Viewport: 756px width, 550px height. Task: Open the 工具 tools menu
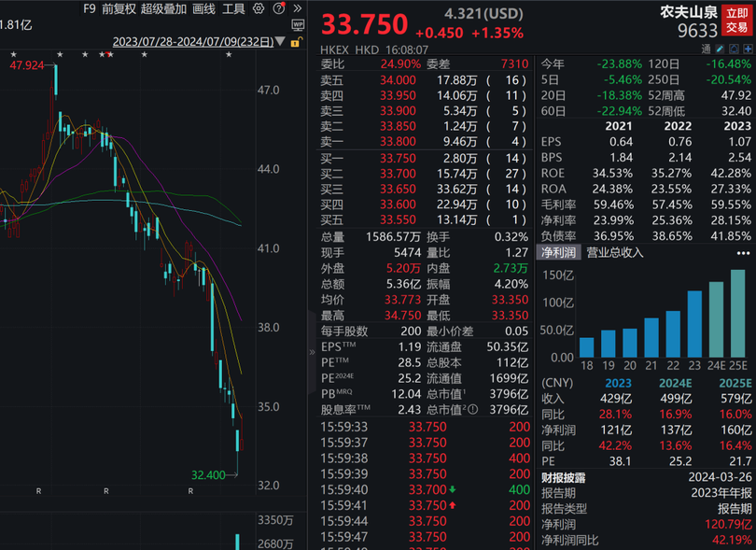pyautogui.click(x=234, y=8)
